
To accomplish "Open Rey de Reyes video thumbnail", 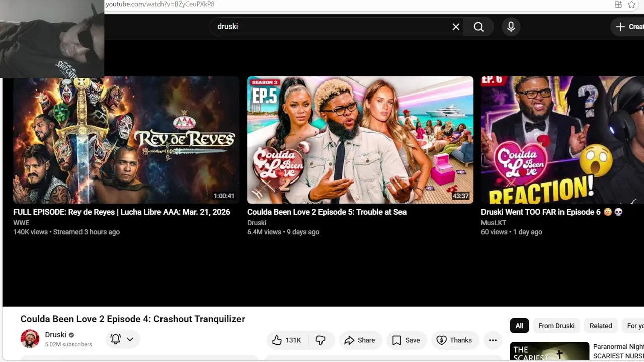I will [126, 140].
